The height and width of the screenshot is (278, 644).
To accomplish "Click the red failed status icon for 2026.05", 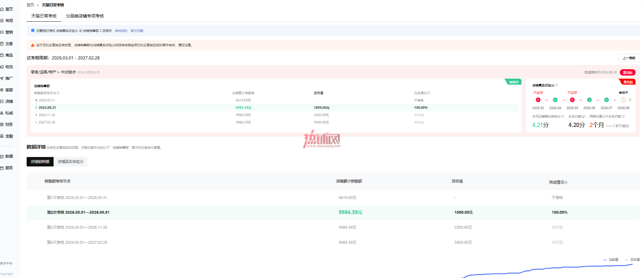I will [572, 100].
